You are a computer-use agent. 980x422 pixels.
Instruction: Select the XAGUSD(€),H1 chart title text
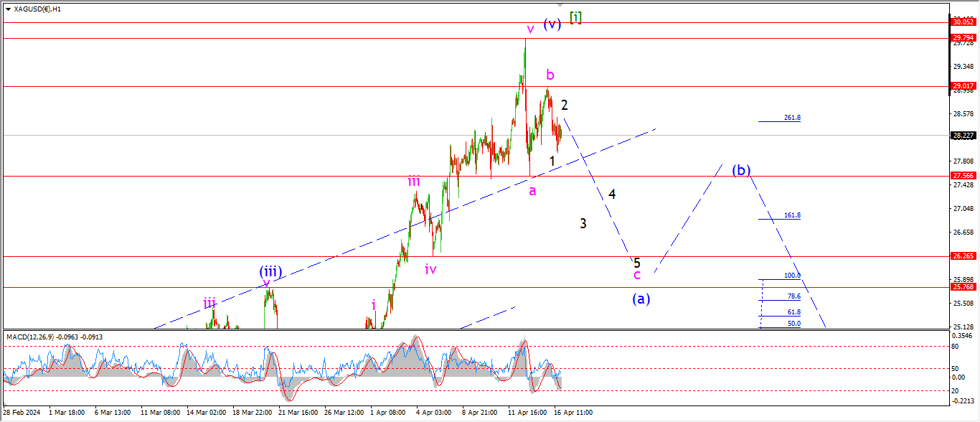coord(37,9)
